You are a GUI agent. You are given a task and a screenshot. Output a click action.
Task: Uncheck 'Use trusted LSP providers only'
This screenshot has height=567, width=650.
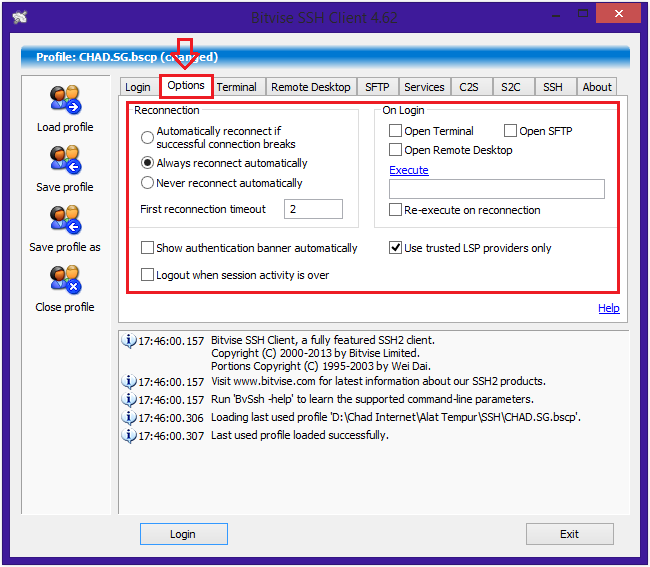click(x=395, y=248)
